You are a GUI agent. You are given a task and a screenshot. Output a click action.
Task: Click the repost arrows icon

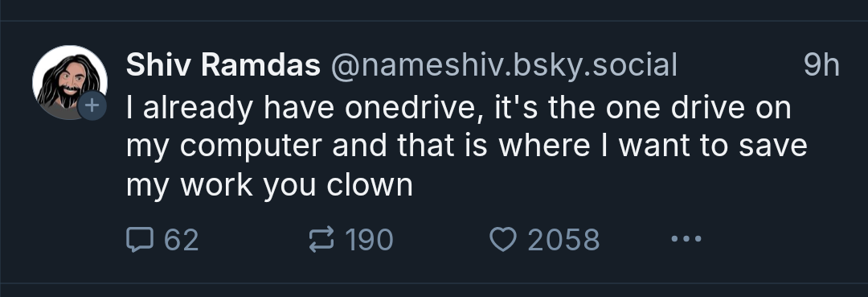click(x=321, y=239)
